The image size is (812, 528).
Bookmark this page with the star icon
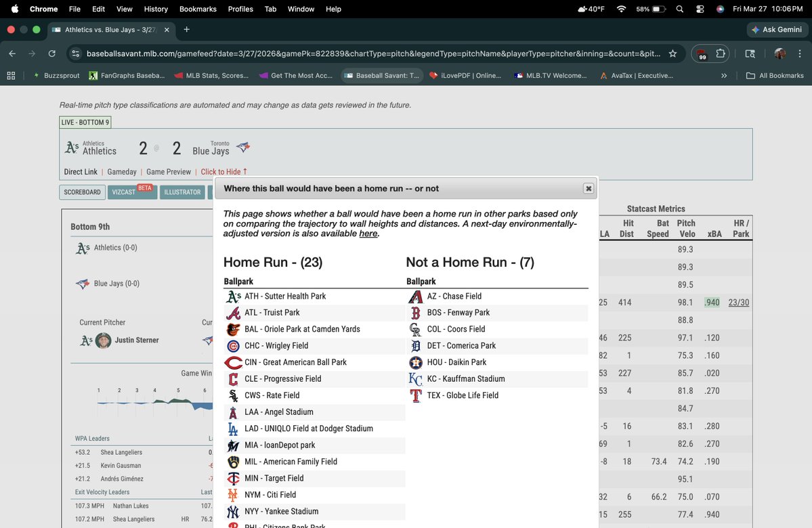click(x=672, y=53)
